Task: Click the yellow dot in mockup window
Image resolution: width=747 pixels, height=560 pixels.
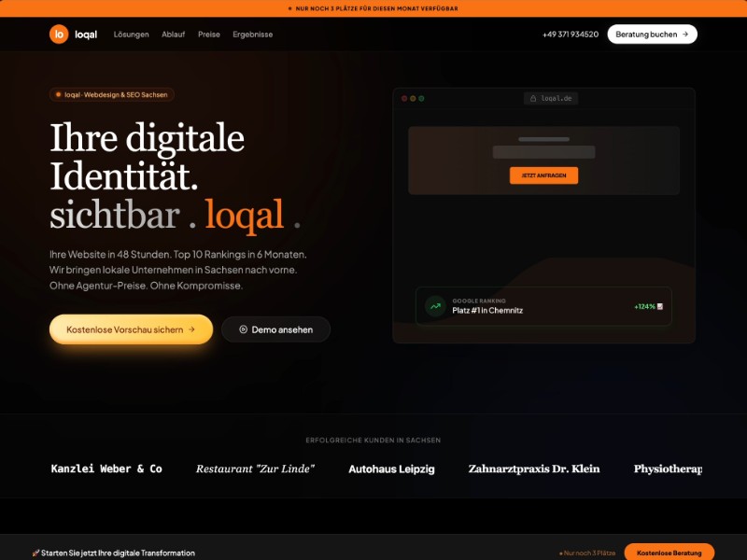Action: tap(413, 98)
